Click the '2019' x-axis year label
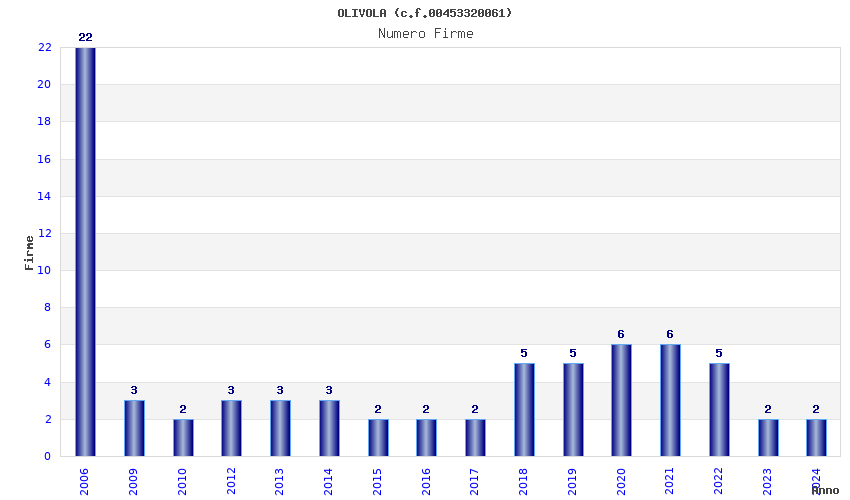Image resolution: width=850 pixels, height=500 pixels. [x=572, y=482]
